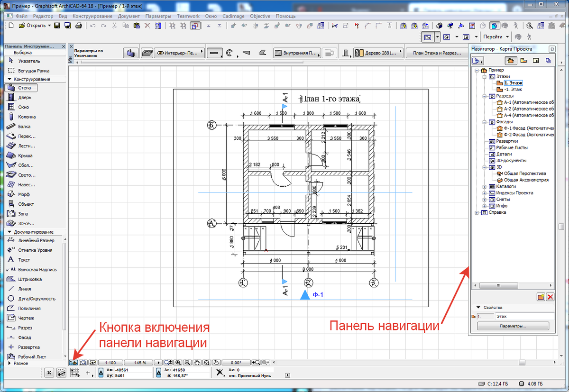
Task: Toggle the straight wall geometry method
Action: click(x=215, y=53)
